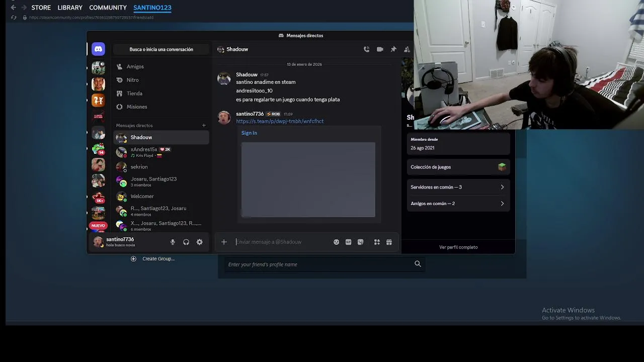This screenshot has height=362, width=644.
Task: Click the plus icon beside Mensajes directos
Action: 204,125
